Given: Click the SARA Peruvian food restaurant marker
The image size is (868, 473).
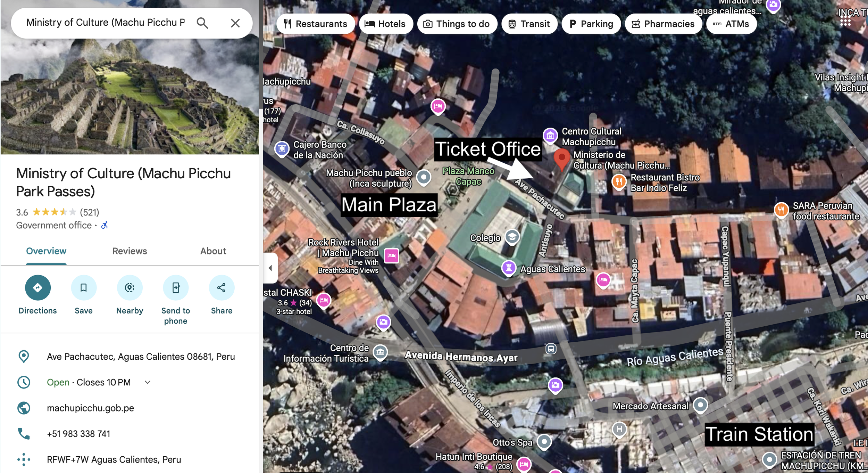Looking at the screenshot, I should tap(781, 210).
